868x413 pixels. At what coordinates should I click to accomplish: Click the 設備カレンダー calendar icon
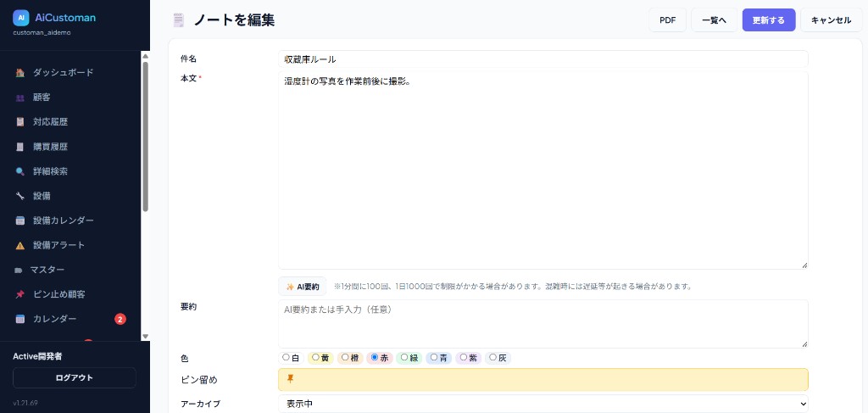click(20, 220)
